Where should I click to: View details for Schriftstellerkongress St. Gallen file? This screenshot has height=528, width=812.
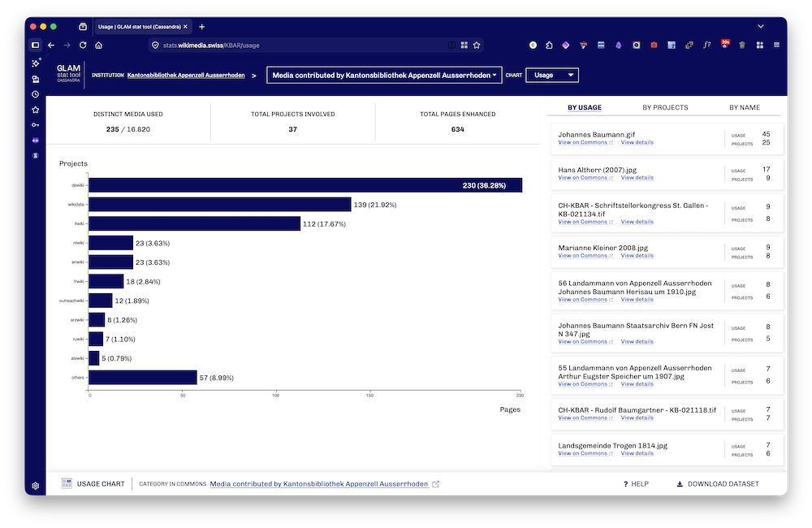click(x=637, y=222)
